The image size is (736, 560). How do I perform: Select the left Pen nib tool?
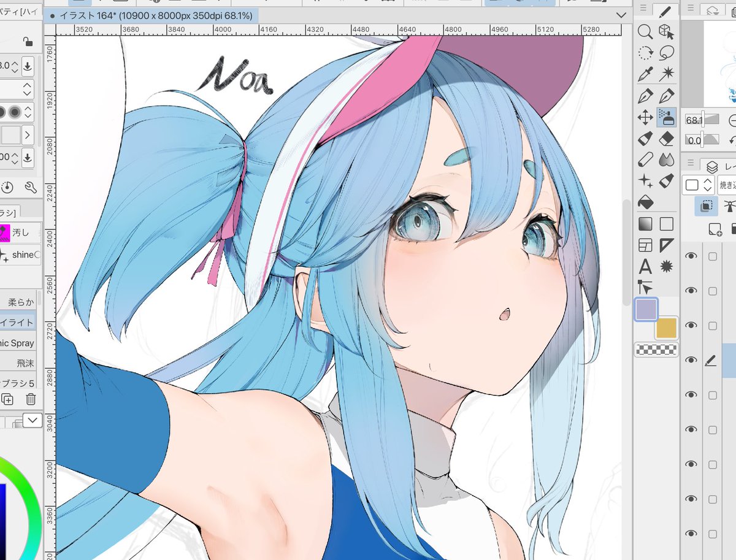coord(645,96)
